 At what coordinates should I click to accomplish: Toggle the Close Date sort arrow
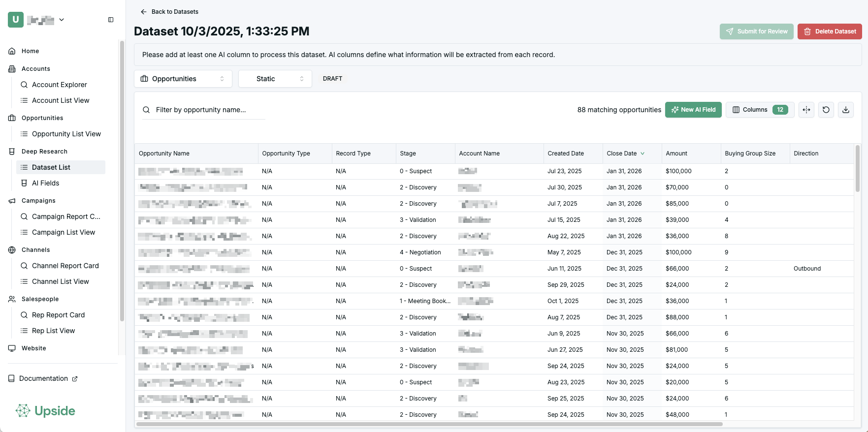[643, 154]
